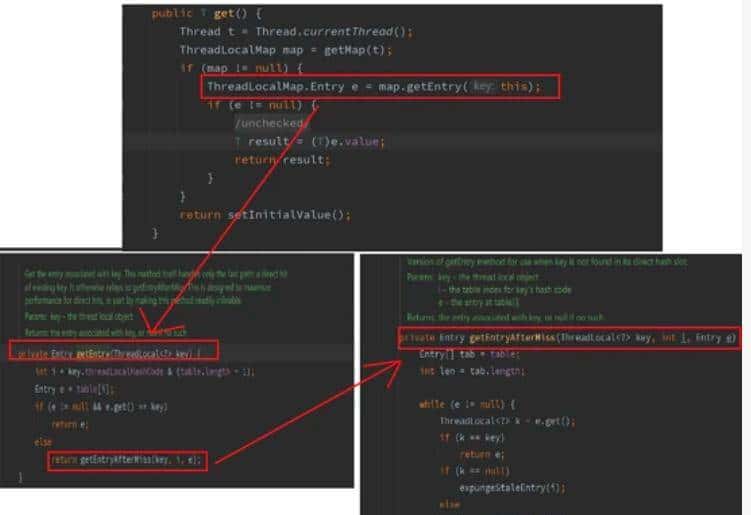The image size is (751, 515).
Task: Click the 'key:' parameter hint label
Action: (484, 87)
